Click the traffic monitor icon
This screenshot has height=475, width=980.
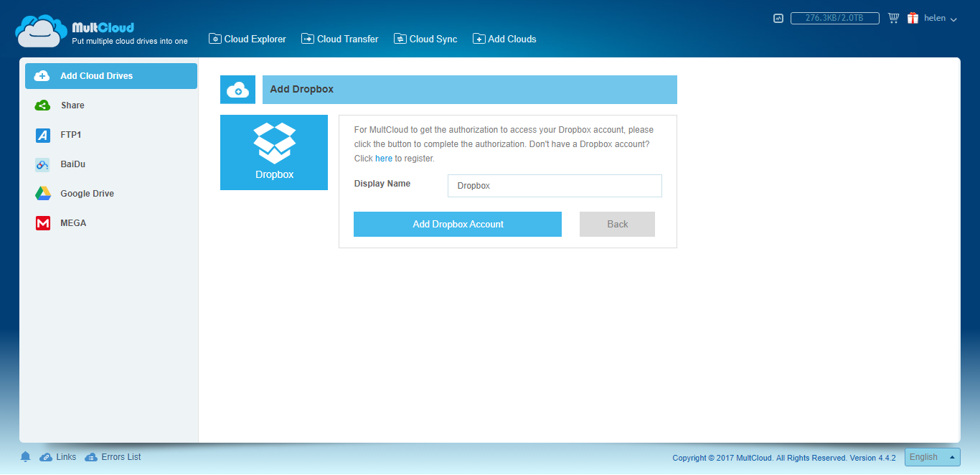[x=778, y=19]
